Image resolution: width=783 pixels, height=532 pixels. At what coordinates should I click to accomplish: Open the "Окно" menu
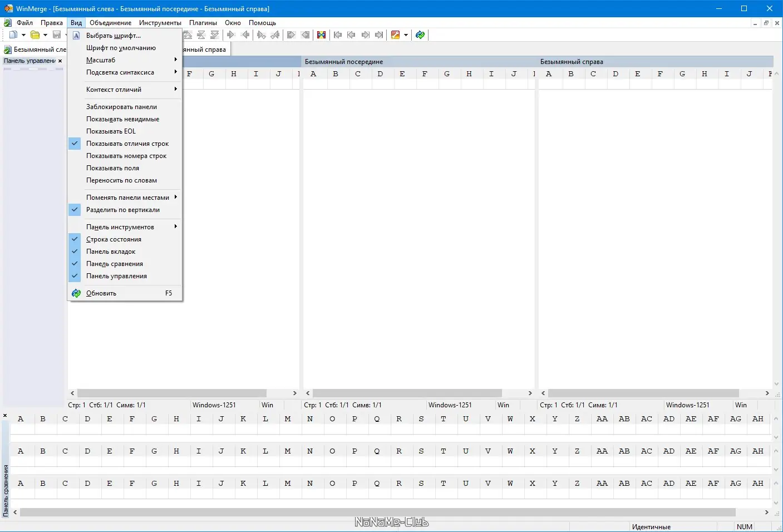pyautogui.click(x=233, y=23)
